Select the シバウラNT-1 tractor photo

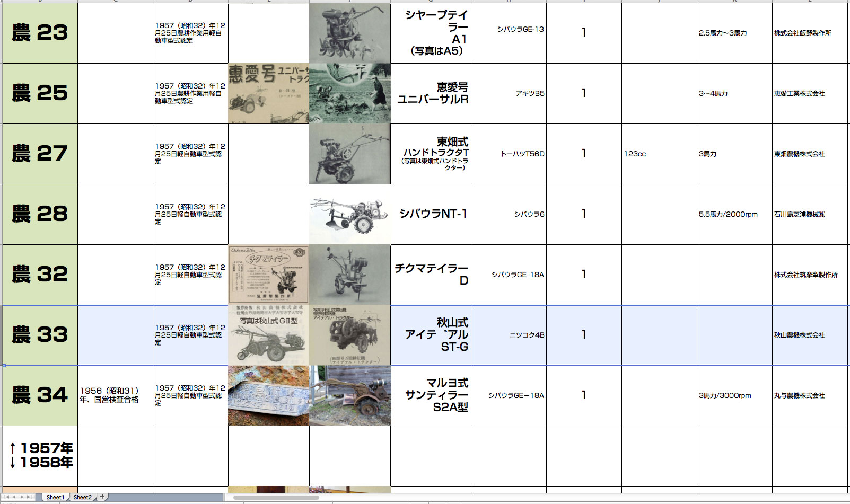(350, 214)
